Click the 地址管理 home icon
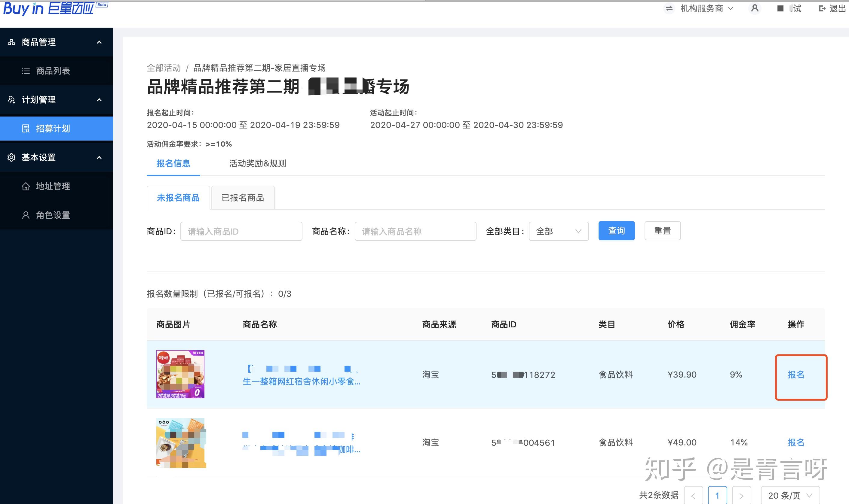 pyautogui.click(x=26, y=186)
